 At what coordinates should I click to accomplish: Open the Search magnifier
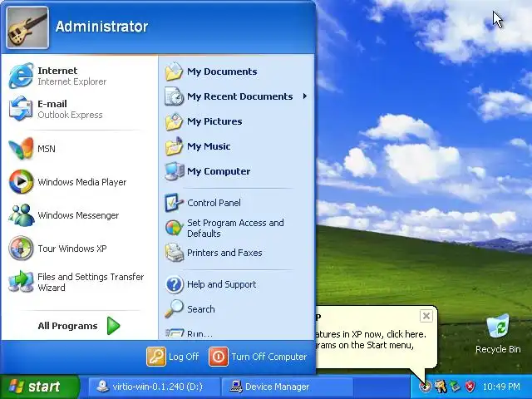click(x=174, y=308)
